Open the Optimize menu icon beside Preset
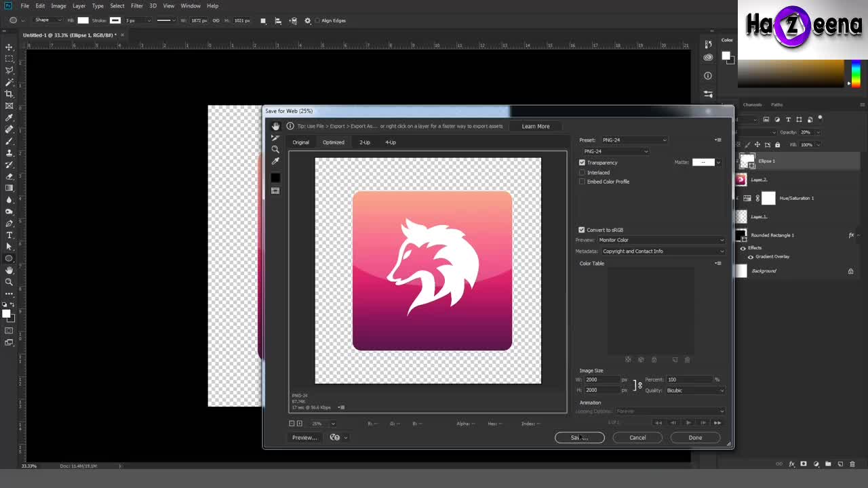The image size is (868, 488). coord(717,140)
